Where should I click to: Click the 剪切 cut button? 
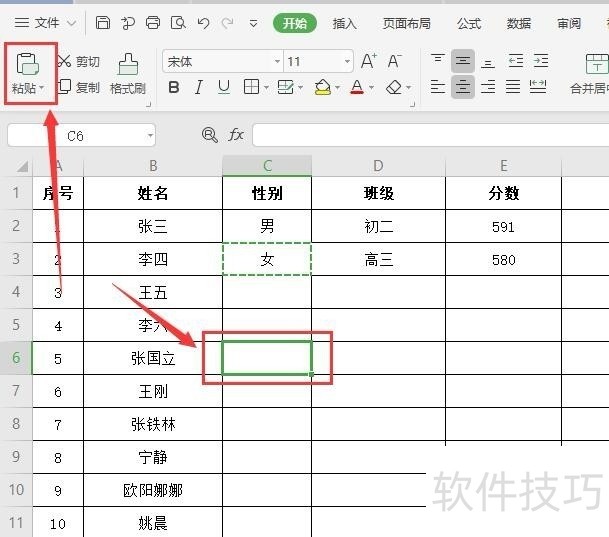pyautogui.click(x=79, y=61)
